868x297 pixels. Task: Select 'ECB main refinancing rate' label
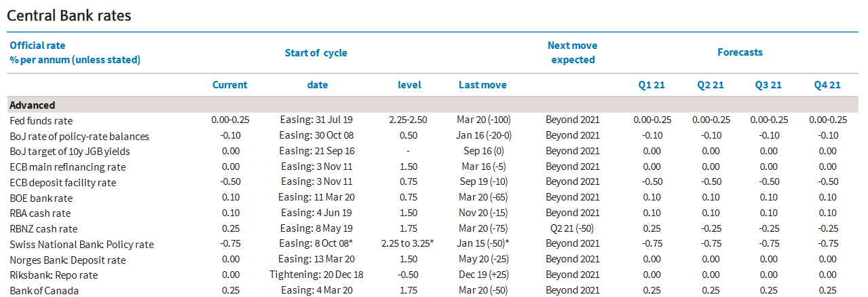pos(67,167)
